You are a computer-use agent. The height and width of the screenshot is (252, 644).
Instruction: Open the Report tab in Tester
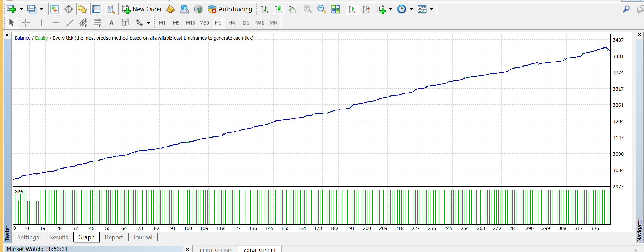pos(114,237)
